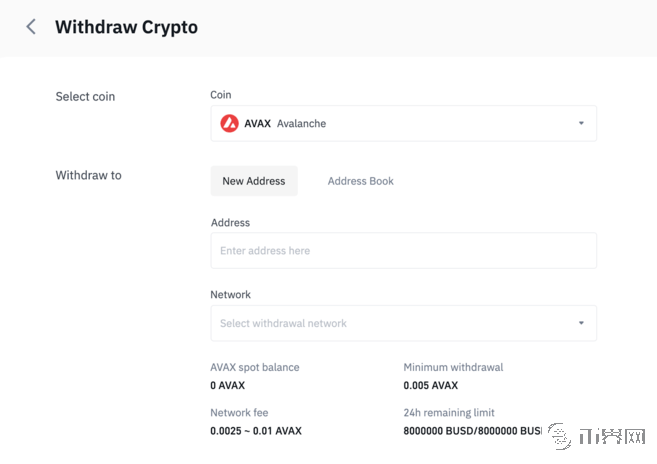
Task: Click the Avalanche coin name text
Action: pyautogui.click(x=301, y=124)
